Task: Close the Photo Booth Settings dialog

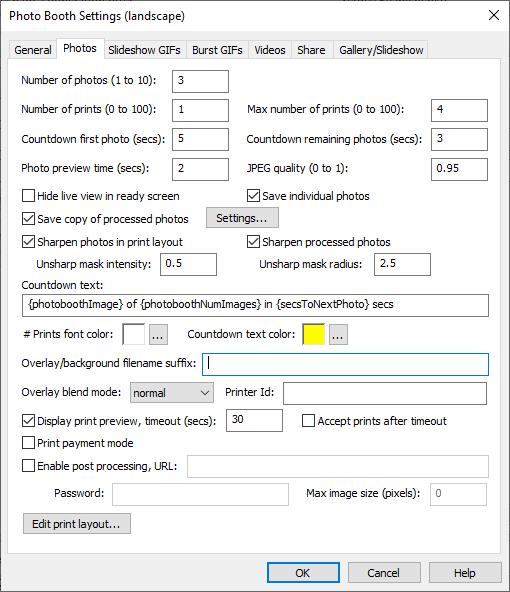Action: [494, 15]
